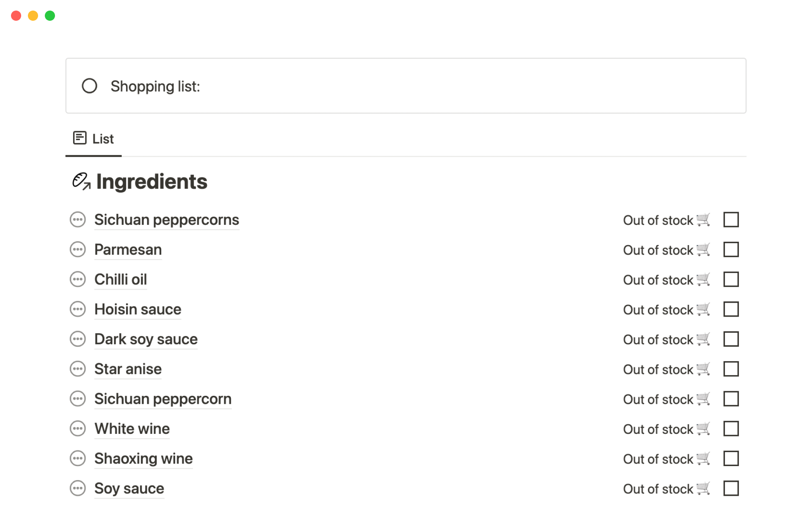
Task: Open Out of stock status for Star anise
Action: [666, 370]
